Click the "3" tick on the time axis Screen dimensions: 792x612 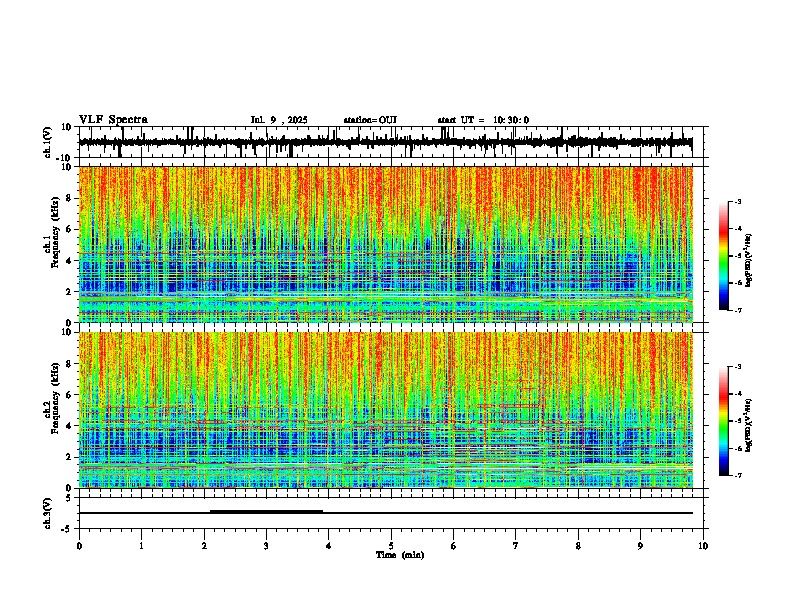click(266, 546)
